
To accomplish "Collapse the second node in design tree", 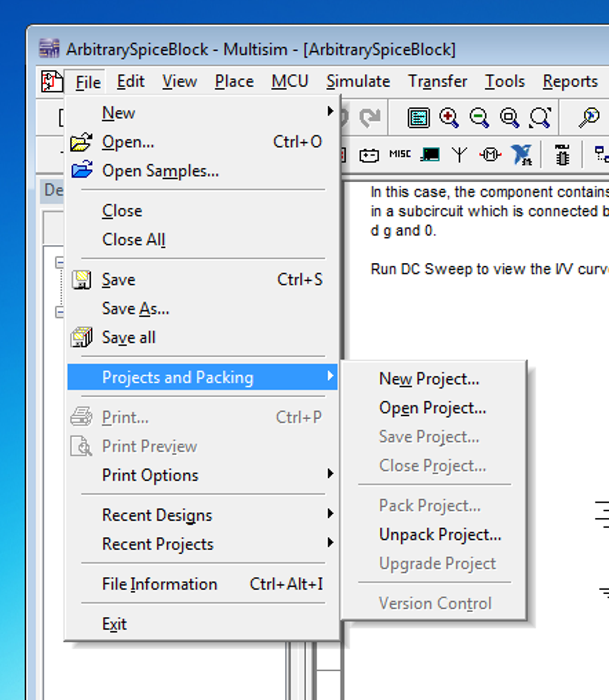I will click(x=59, y=312).
